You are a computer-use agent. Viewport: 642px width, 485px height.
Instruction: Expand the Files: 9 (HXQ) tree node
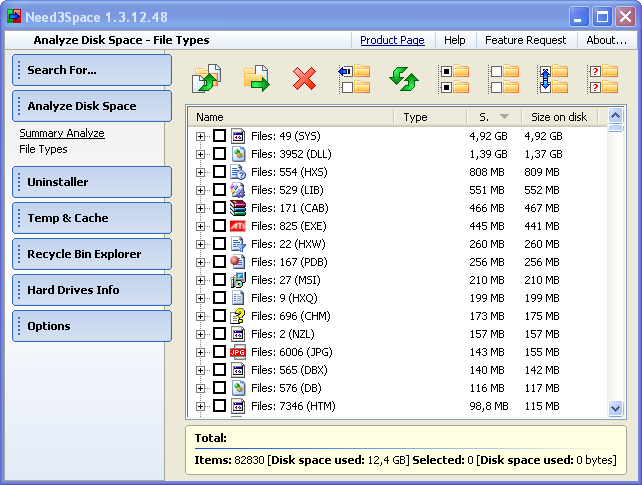coord(200,298)
